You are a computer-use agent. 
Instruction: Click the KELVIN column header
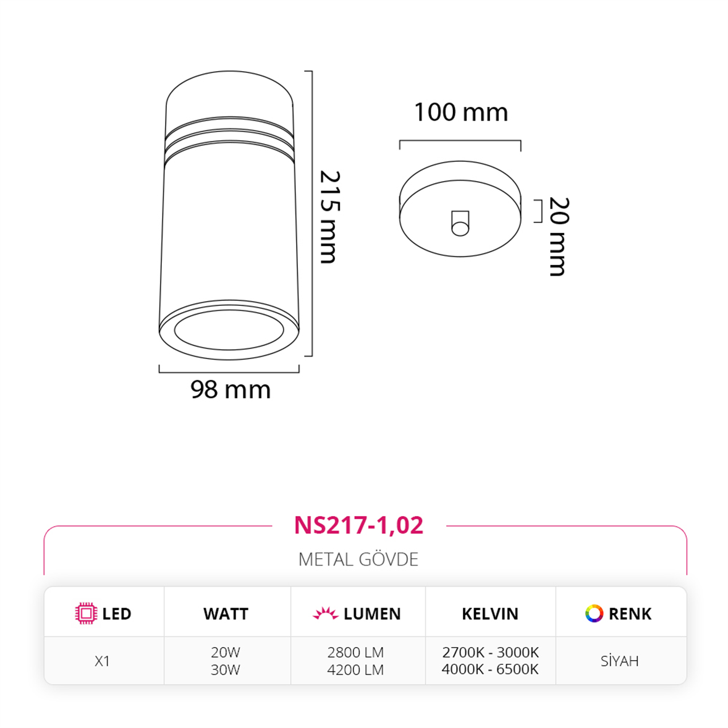point(490,614)
